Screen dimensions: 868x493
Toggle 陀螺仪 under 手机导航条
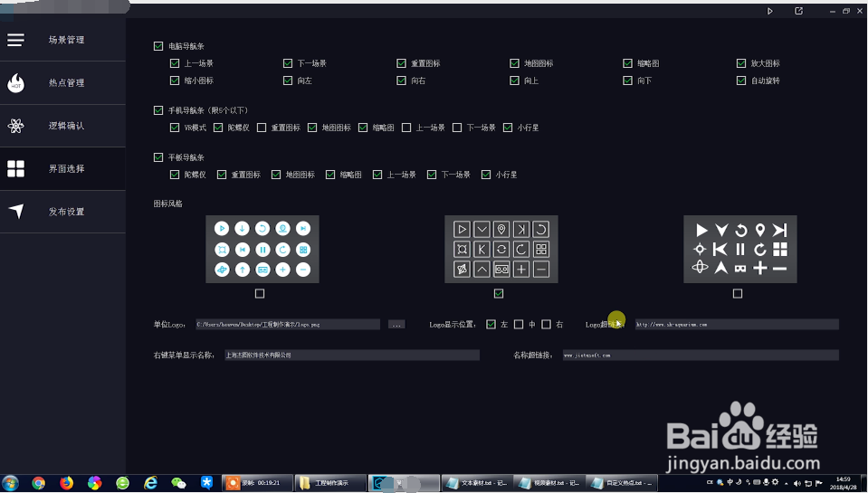click(218, 128)
